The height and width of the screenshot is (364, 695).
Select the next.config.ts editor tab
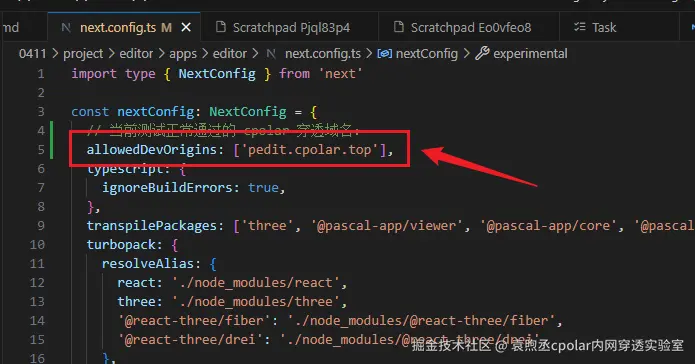pos(124,27)
